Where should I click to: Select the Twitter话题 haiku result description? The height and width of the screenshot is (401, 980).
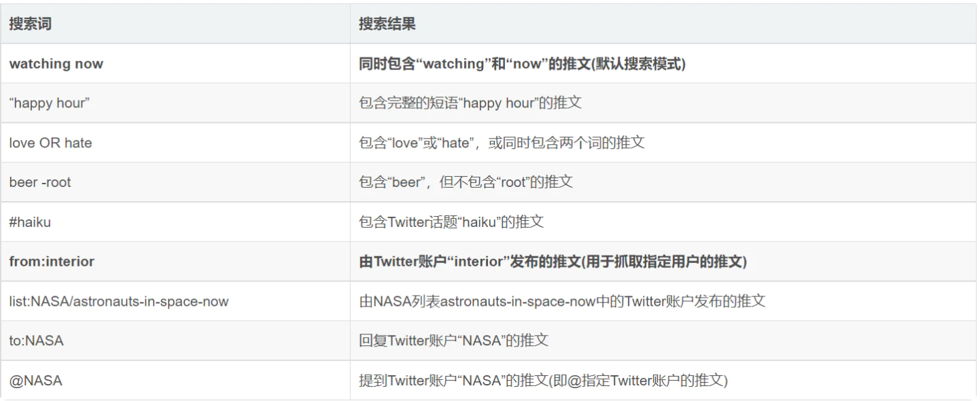(x=451, y=222)
